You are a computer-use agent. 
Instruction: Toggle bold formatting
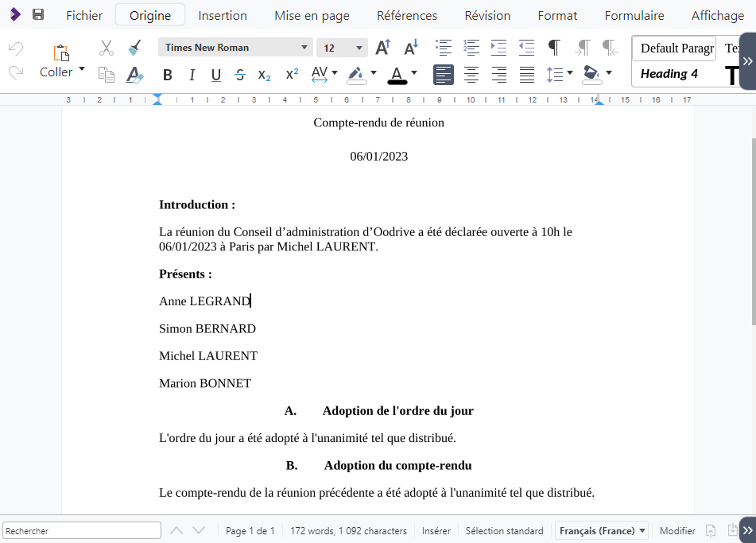coord(167,76)
